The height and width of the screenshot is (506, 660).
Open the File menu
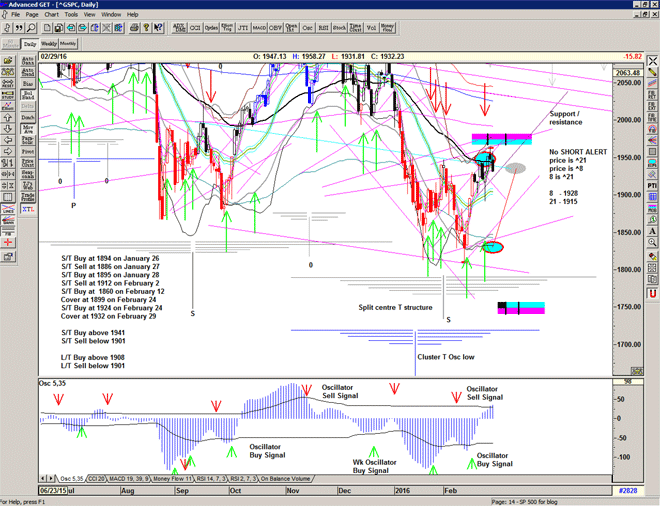[14, 15]
